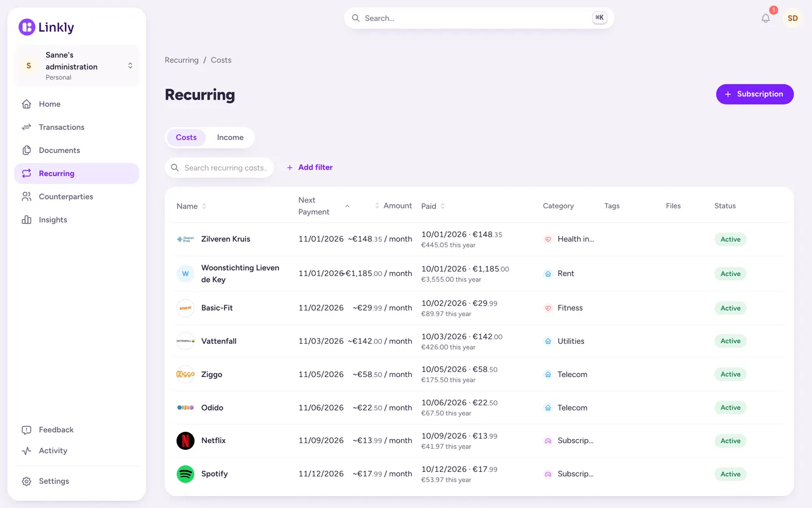Click the Health insurance category icon
Screen dimensions: 812x508
tap(548, 239)
